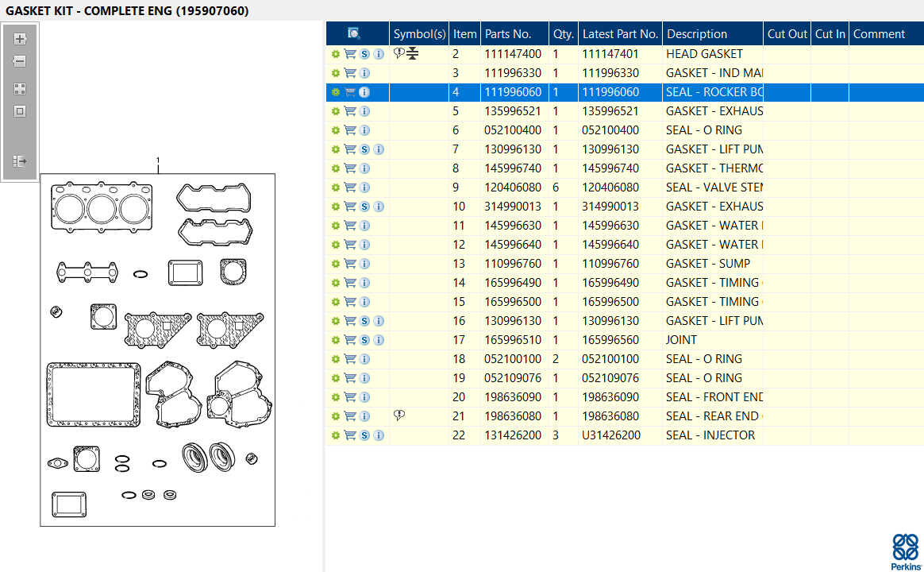Sort by Description column header
The width and height of the screenshot is (924, 572).
pos(713,33)
